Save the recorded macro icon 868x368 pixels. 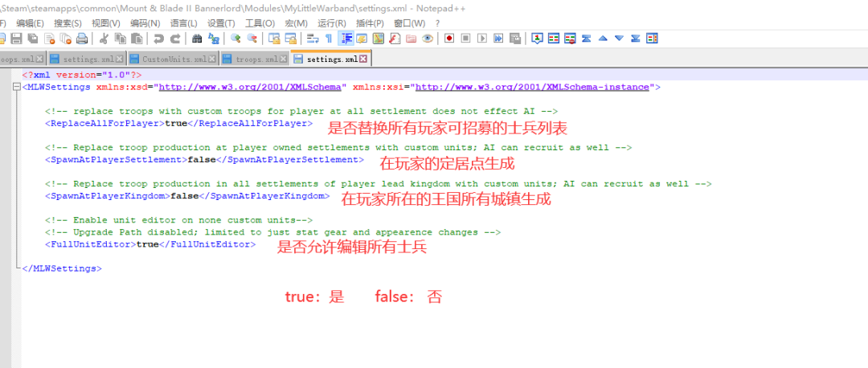tap(515, 39)
